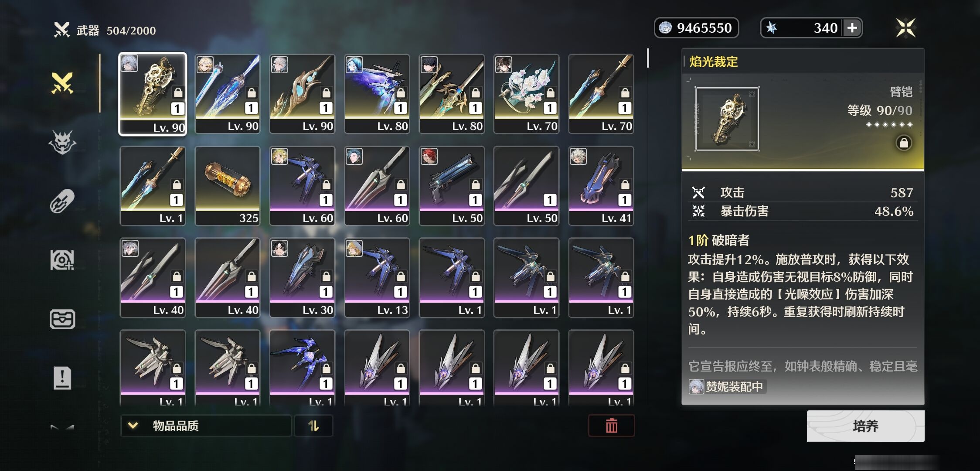Select the weapon list scrollbar handle
Screen dimensions: 980x471
point(648,58)
